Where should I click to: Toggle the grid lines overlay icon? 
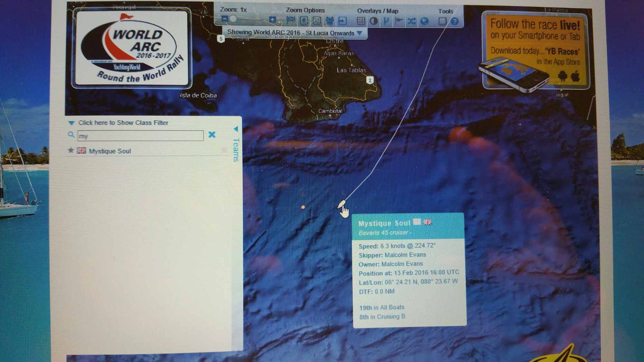pos(361,21)
